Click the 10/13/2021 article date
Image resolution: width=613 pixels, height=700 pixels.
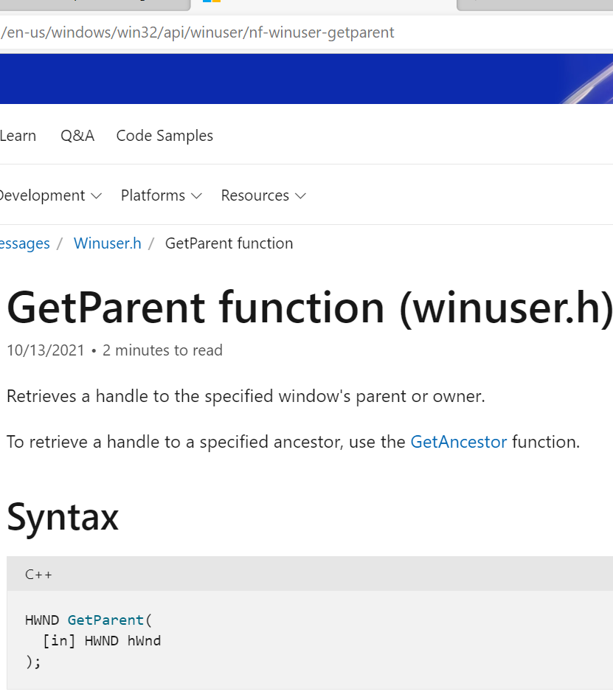coord(45,350)
